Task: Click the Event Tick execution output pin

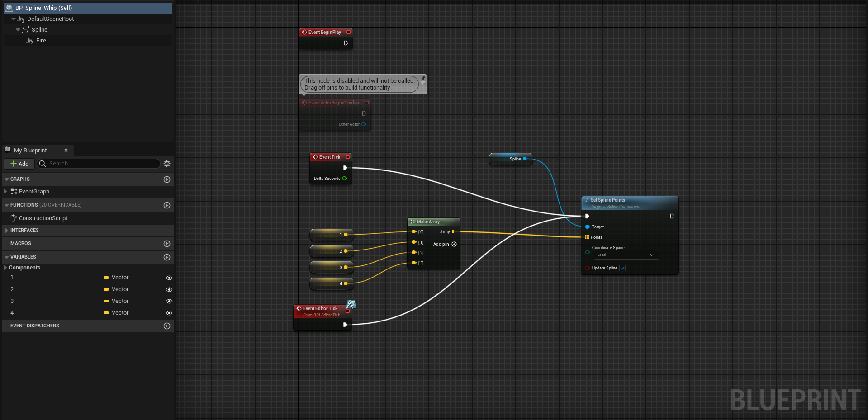Action: click(345, 168)
